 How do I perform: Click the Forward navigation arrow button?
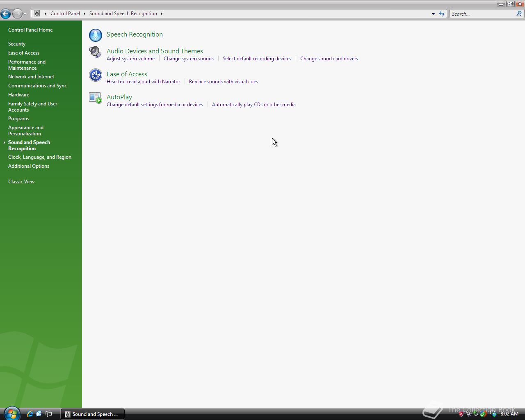click(x=17, y=14)
